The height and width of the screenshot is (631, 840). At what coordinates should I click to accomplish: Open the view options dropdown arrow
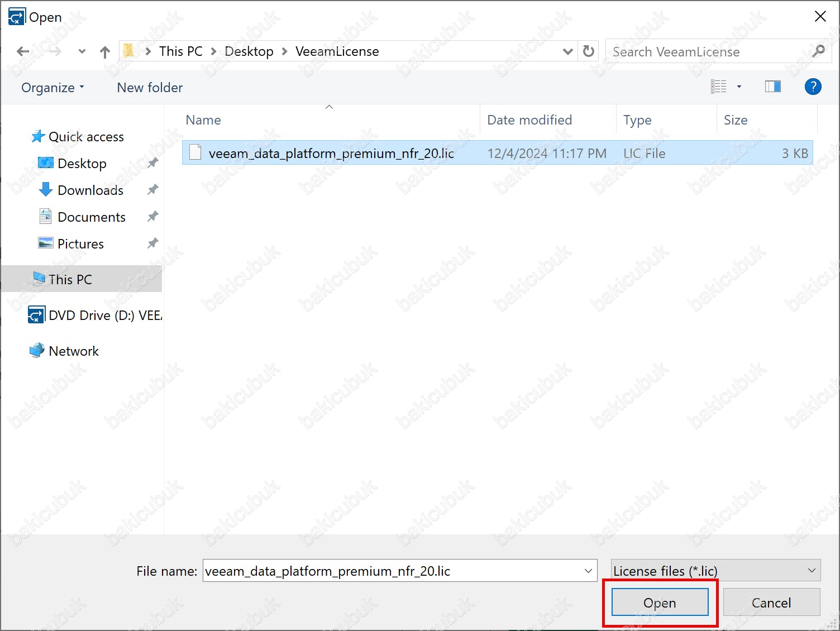tap(739, 87)
